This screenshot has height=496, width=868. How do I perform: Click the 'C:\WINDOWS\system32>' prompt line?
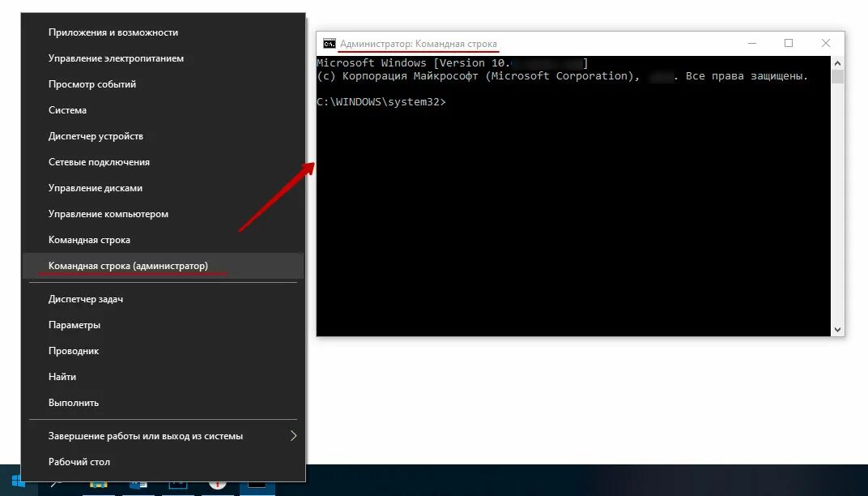click(x=381, y=102)
